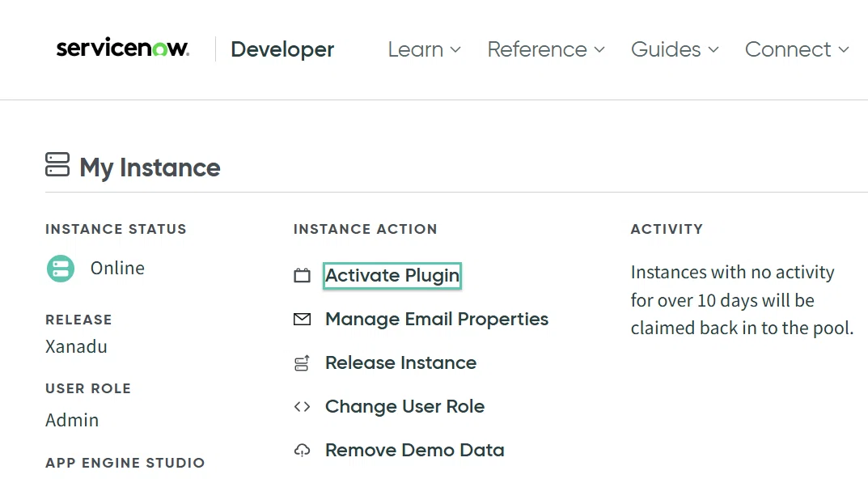
Task: Open Manage Email Properties
Action: pos(437,319)
